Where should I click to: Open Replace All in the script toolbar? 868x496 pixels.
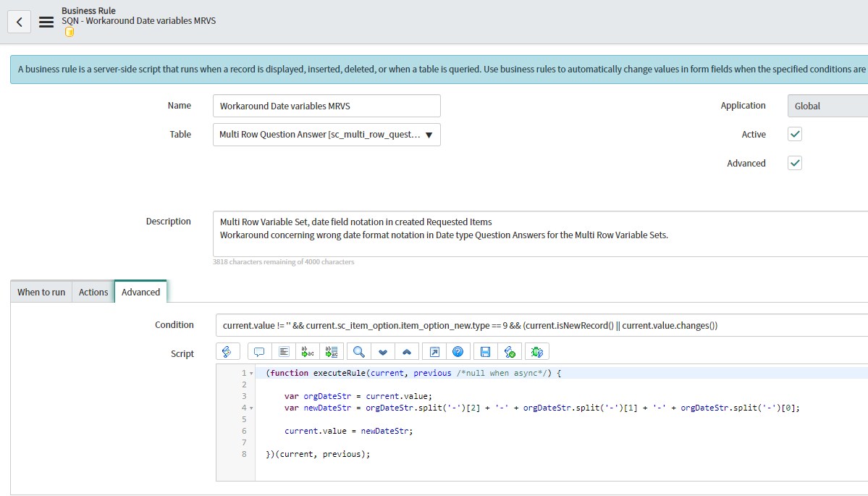(x=331, y=351)
